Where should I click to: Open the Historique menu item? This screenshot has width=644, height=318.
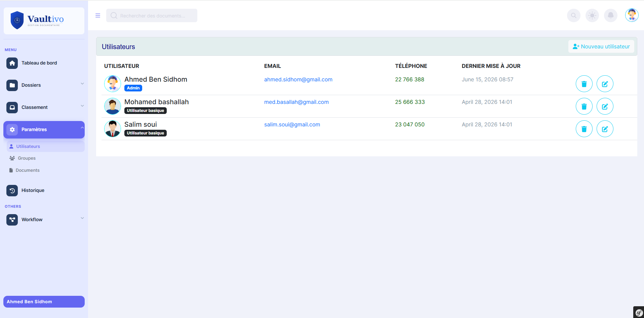44,190
